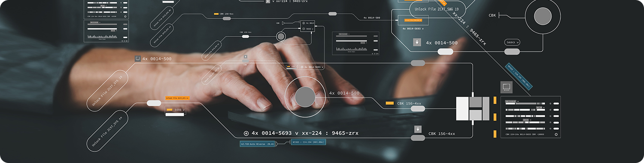Click the plus-circle icon before 4x 0014-5693
Screen dimensions: 644x163
pyautogui.click(x=246, y=133)
